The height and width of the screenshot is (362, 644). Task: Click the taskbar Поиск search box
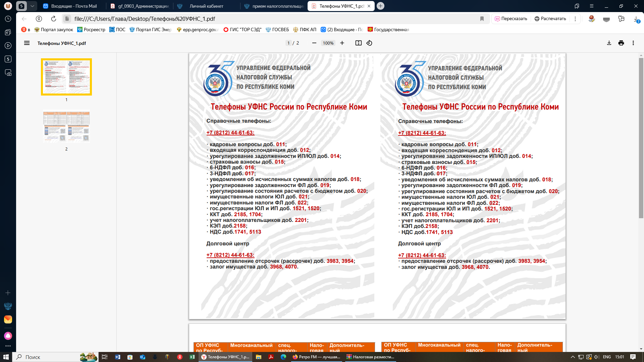click(55, 357)
